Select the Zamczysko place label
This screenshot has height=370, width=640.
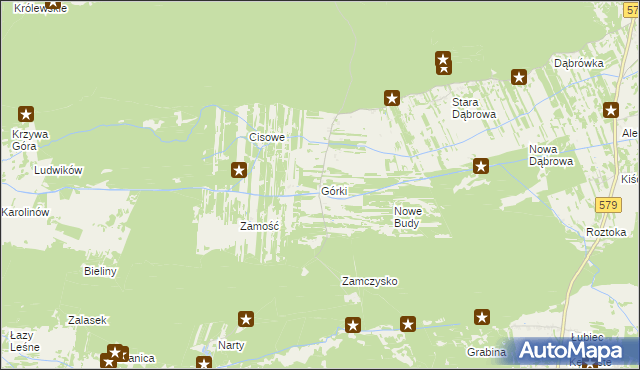point(370,281)
